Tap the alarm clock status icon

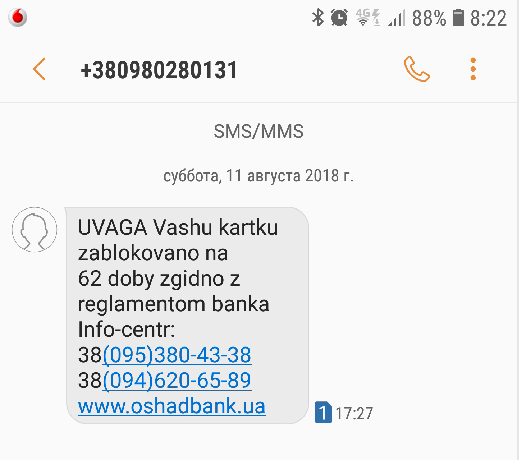point(339,17)
